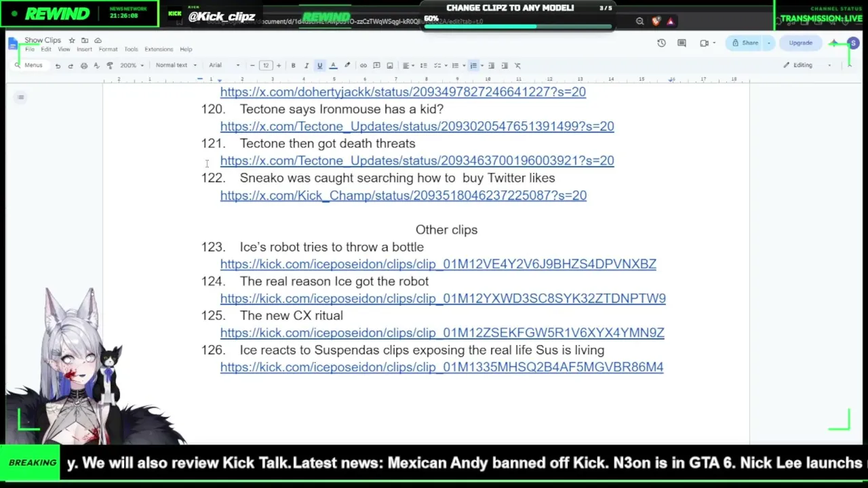Open the Format menu
868x488 pixels.
(x=108, y=49)
